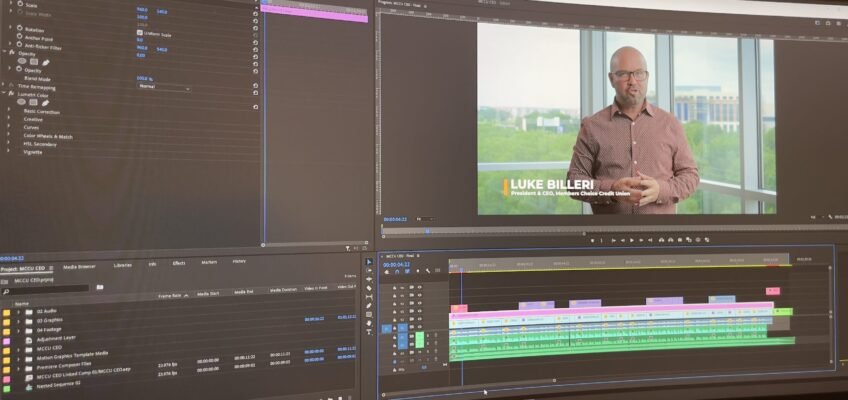The image size is (848, 400).
Task: Create rectangle mask under Lumetri Color
Action: 34,102
